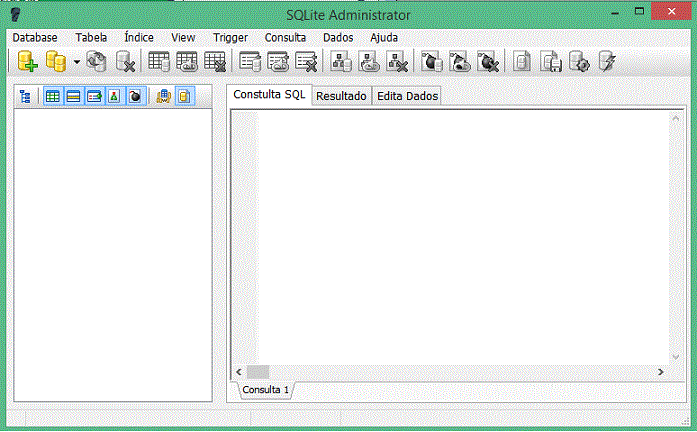Toggle the show fields filter button
Screen dimensions: 697x432
pyautogui.click(x=73, y=96)
